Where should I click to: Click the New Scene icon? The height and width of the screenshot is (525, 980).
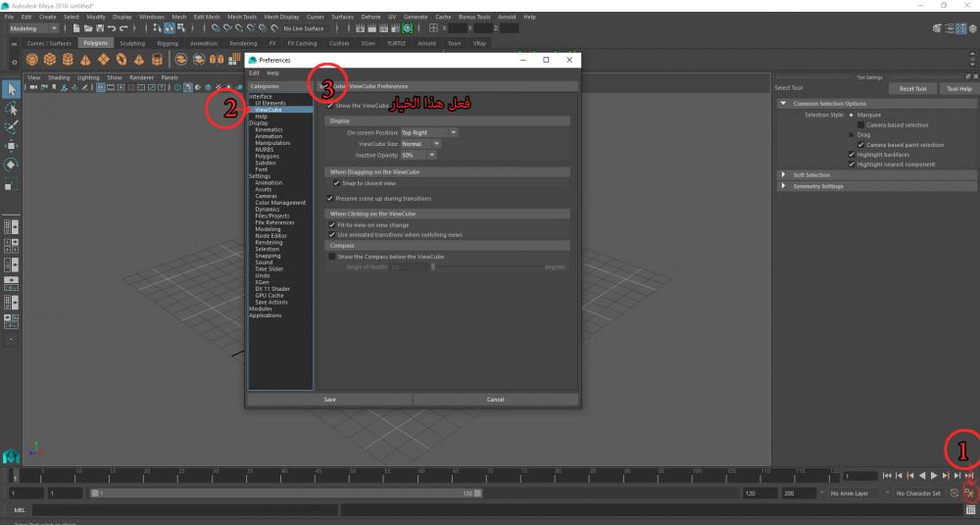(x=76, y=28)
